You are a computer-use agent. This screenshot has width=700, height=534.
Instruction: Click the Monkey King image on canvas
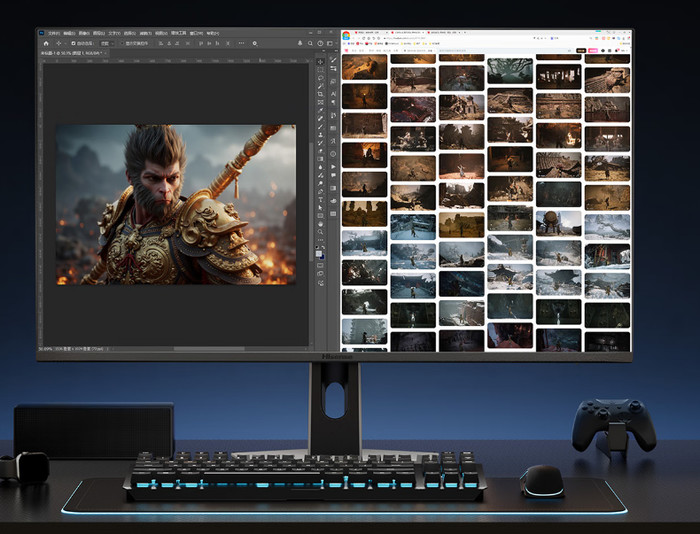tap(175, 204)
